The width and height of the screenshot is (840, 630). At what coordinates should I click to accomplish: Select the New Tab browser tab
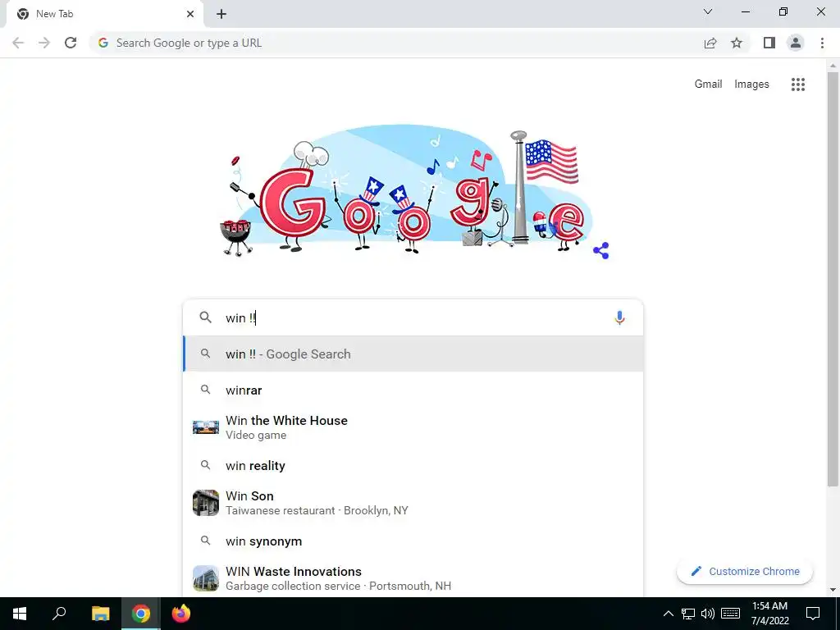click(x=104, y=14)
